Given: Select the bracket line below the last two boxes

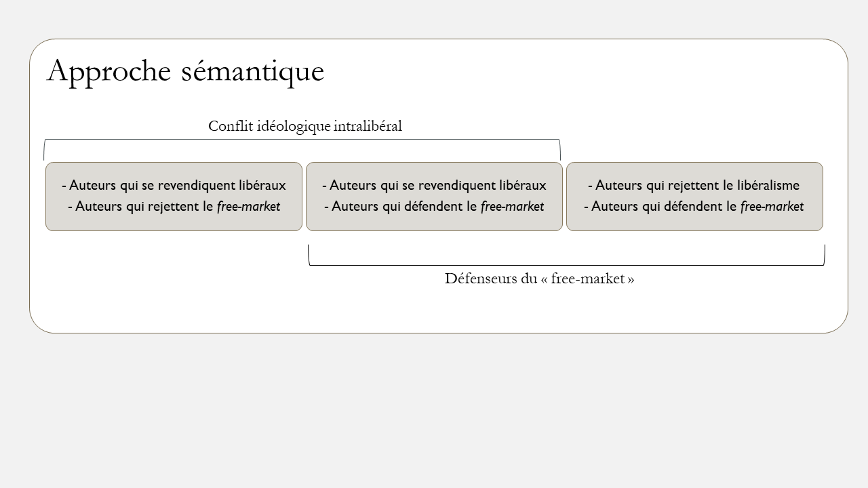Looking at the screenshot, I should tap(566, 265).
